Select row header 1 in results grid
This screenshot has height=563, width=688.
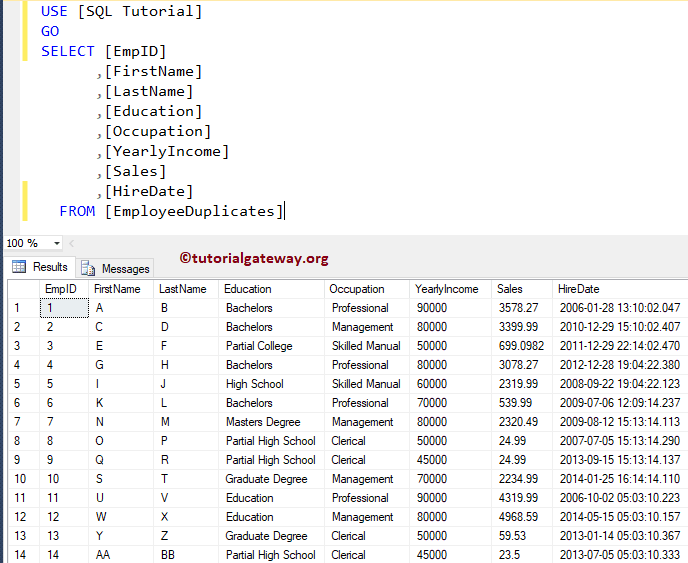[x=24, y=308]
